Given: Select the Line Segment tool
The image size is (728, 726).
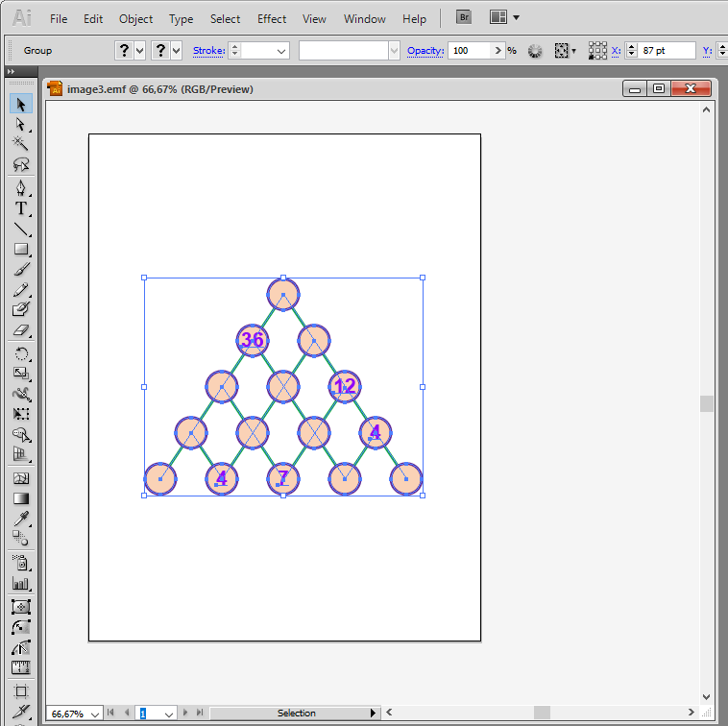Looking at the screenshot, I should coord(21,229).
